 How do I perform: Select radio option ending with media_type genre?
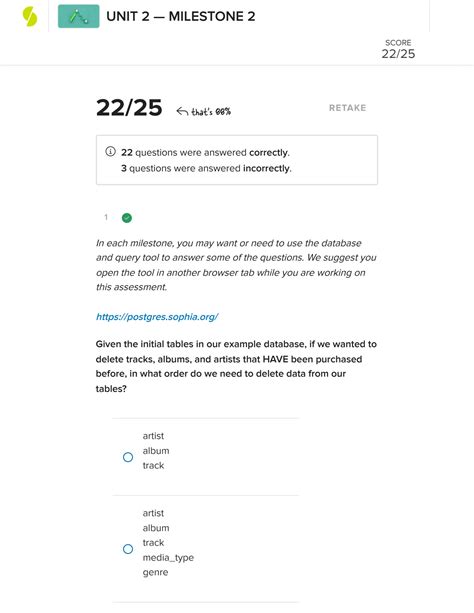click(128, 549)
